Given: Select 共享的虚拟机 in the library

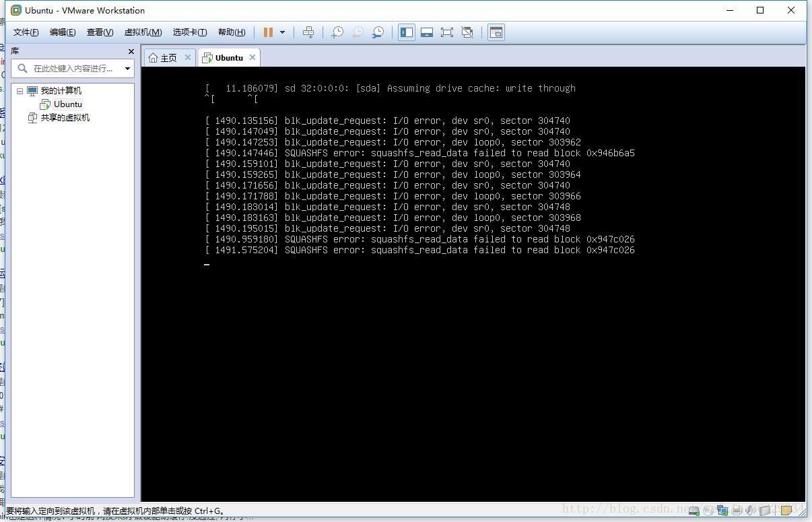Looking at the screenshot, I should click(x=65, y=118).
